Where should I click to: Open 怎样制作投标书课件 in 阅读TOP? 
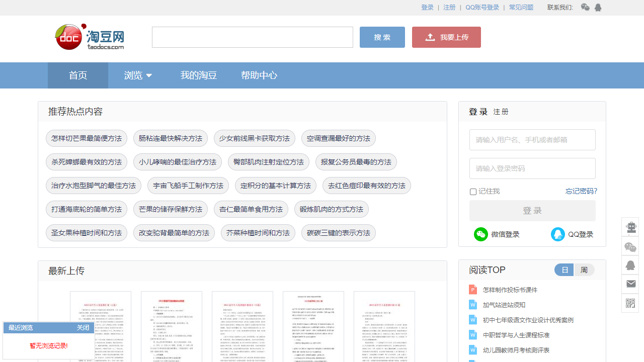[510, 290]
